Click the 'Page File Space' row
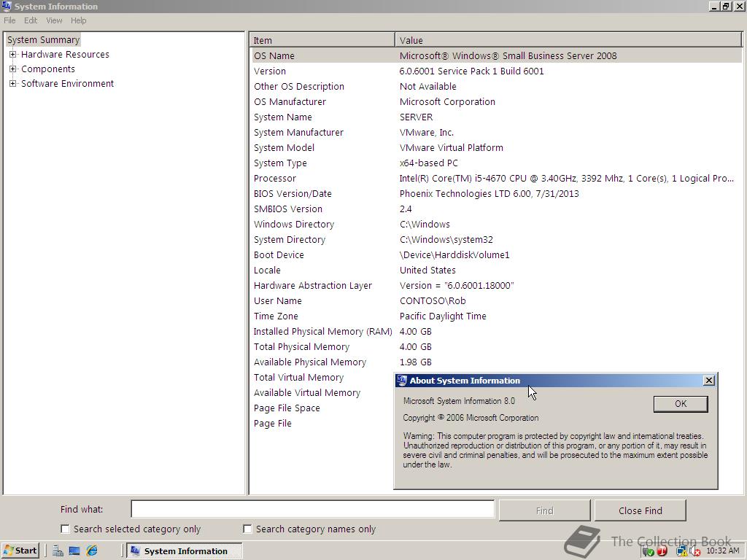This screenshot has height=560, width=747. (x=287, y=408)
